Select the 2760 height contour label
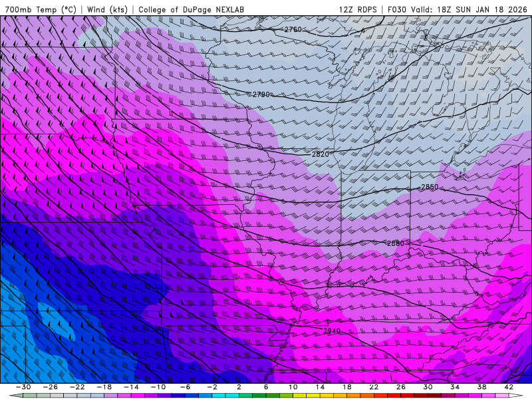 (x=293, y=29)
